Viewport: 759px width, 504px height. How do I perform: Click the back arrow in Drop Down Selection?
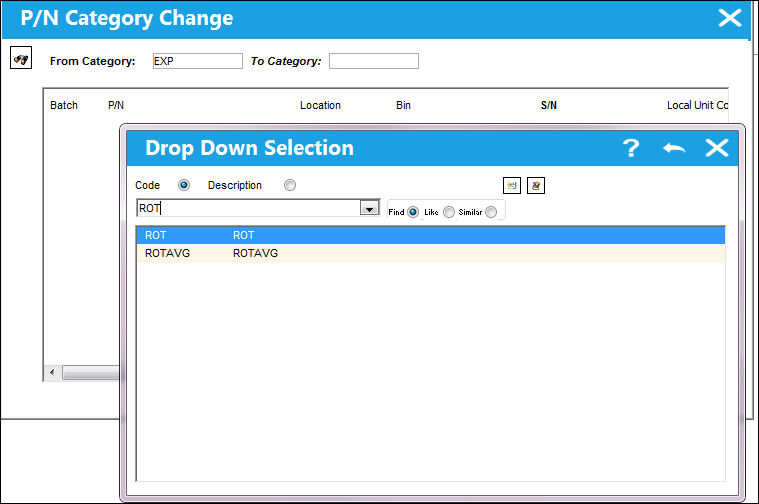click(x=674, y=148)
